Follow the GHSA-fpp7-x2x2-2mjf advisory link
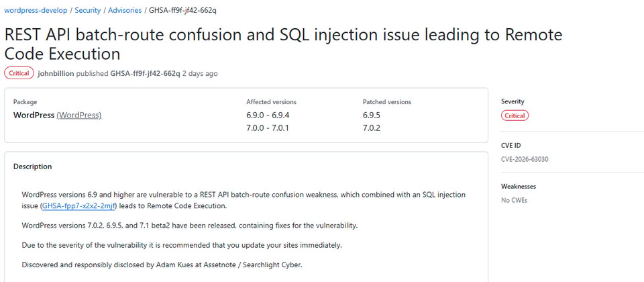Image resolution: width=644 pixels, height=282 pixels. pyautogui.click(x=80, y=206)
